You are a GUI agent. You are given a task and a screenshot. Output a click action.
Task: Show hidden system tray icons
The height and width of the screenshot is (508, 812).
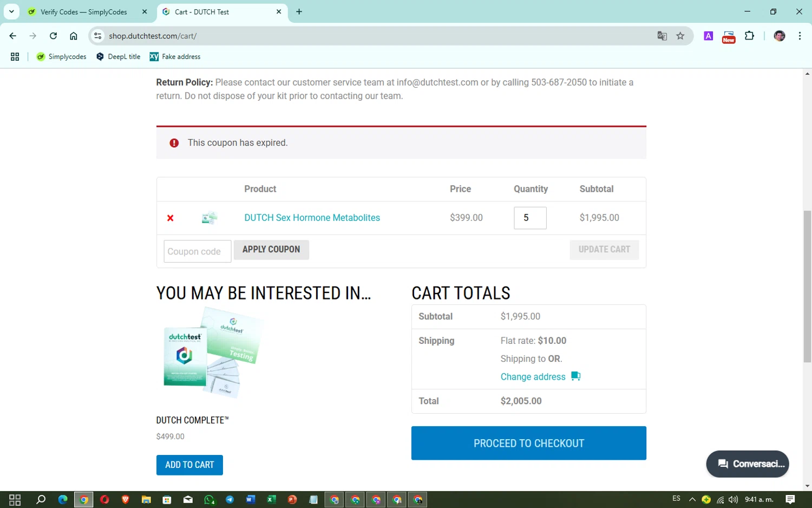tap(692, 499)
